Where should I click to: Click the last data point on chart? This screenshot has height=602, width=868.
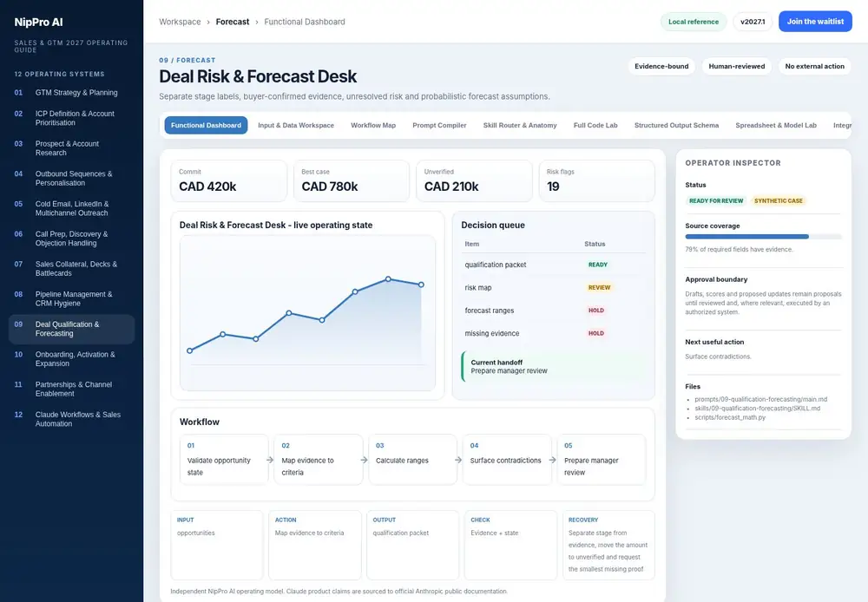[421, 285]
